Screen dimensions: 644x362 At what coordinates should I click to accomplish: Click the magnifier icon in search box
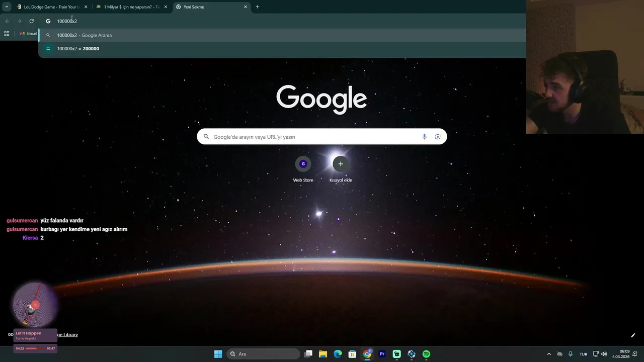pos(206,137)
